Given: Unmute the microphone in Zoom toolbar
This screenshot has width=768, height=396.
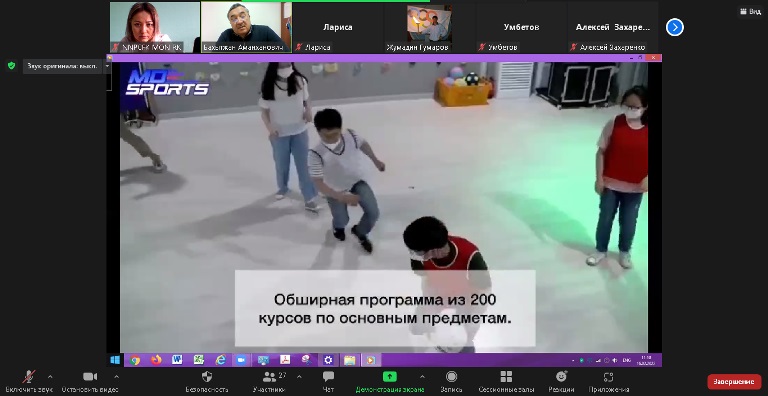Looking at the screenshot, I should (x=29, y=377).
